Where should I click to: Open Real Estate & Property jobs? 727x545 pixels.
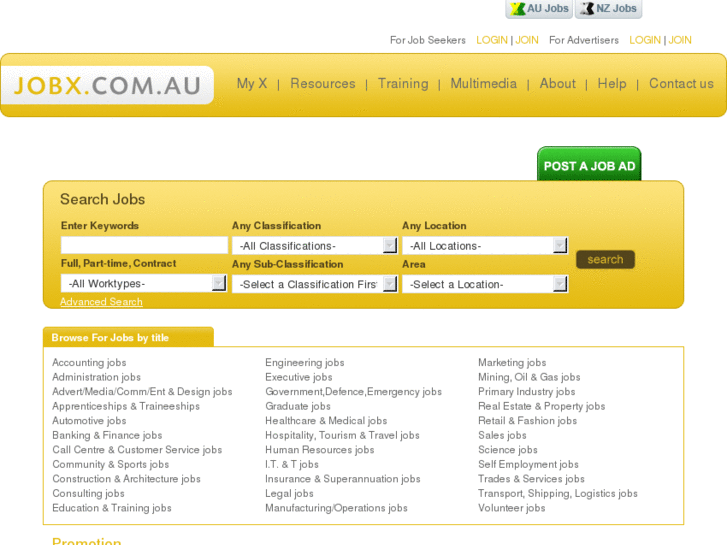542,406
